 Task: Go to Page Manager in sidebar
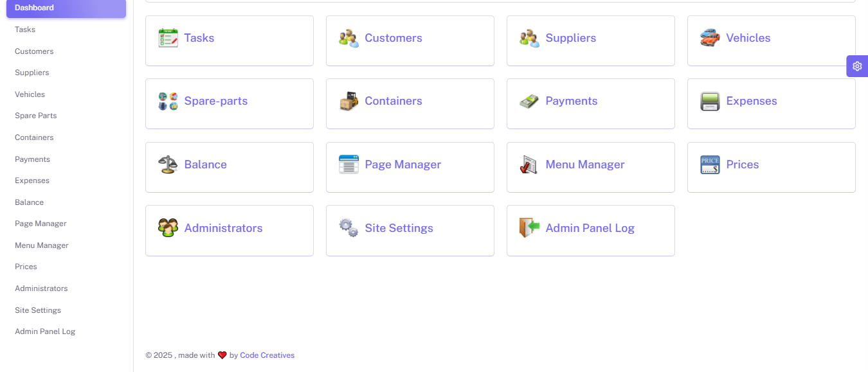coord(41,224)
